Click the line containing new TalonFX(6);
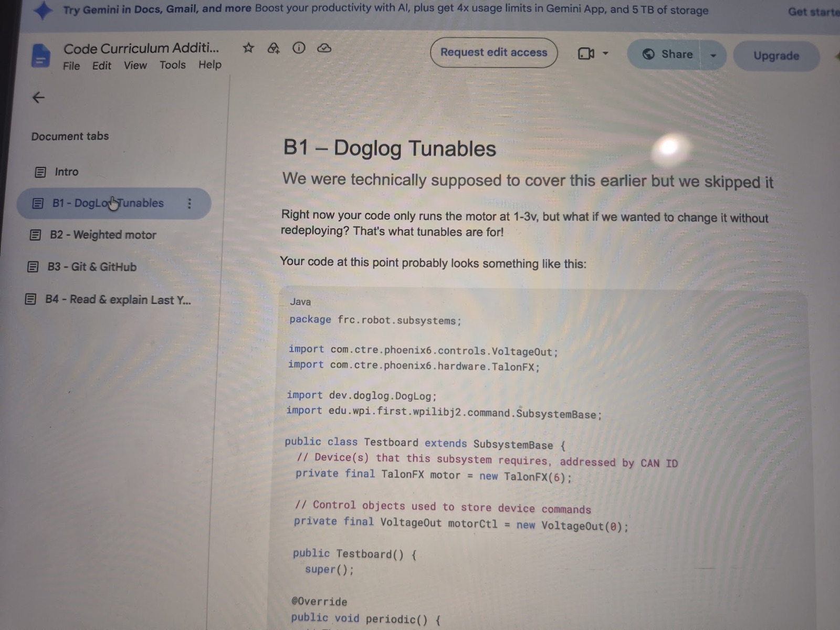This screenshot has height=630, width=840. 434,475
